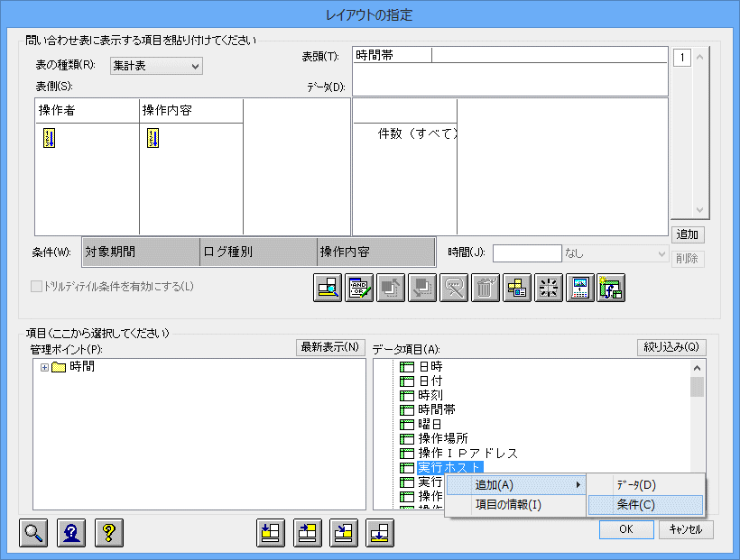This screenshot has height=560, width=740.
Task: Click the sort icon under 操作者 column
Action: 49,138
